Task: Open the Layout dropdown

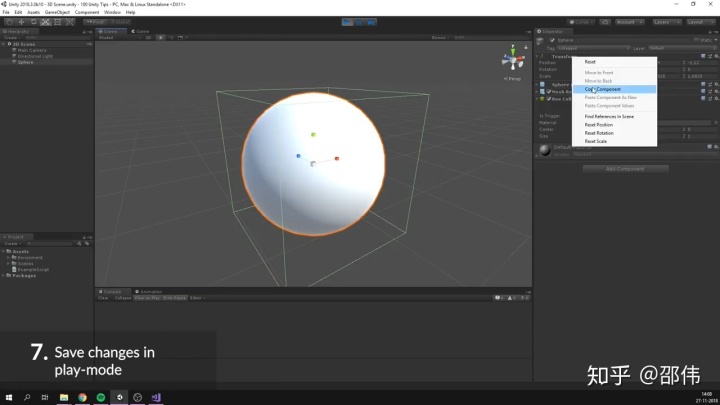Action: click(x=700, y=22)
